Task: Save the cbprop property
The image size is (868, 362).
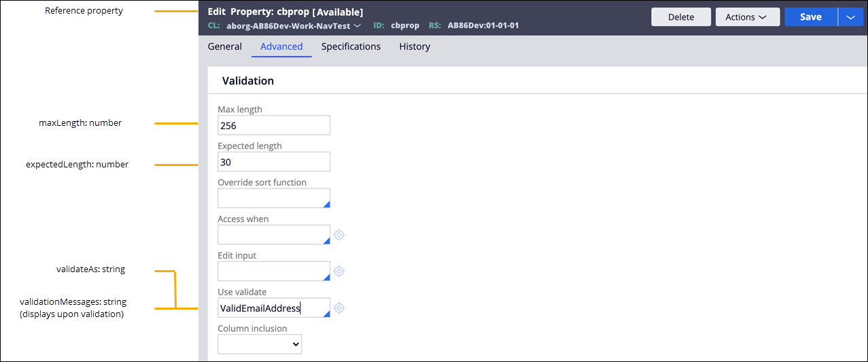Action: pos(810,17)
